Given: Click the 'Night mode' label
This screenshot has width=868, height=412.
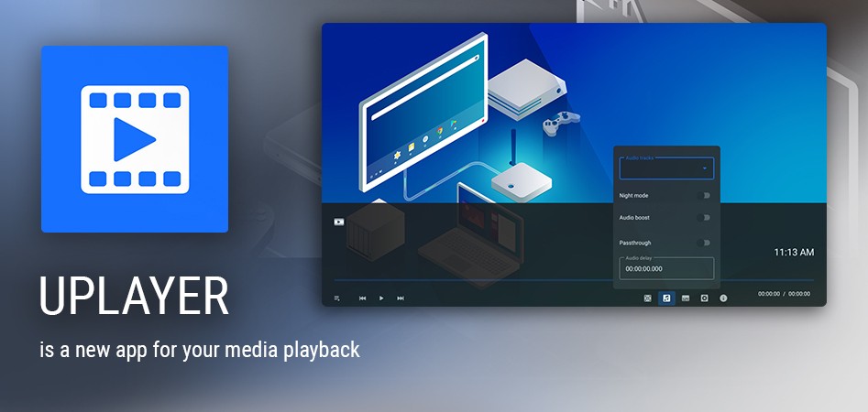Looking at the screenshot, I should [634, 196].
